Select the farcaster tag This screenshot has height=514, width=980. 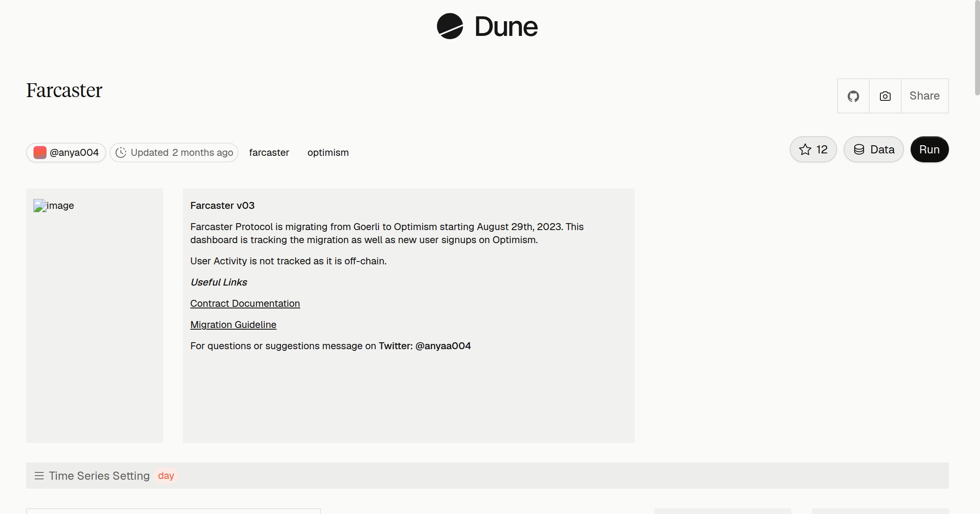[x=269, y=153]
